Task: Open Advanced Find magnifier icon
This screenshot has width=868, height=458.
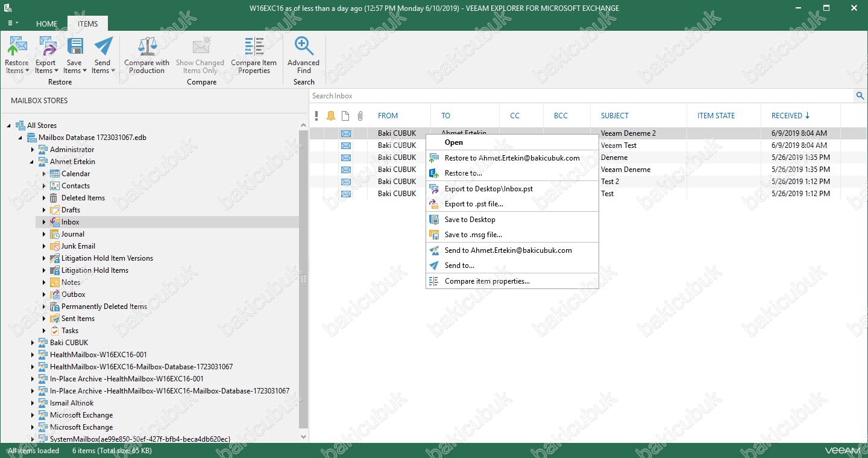Action: pos(304,46)
